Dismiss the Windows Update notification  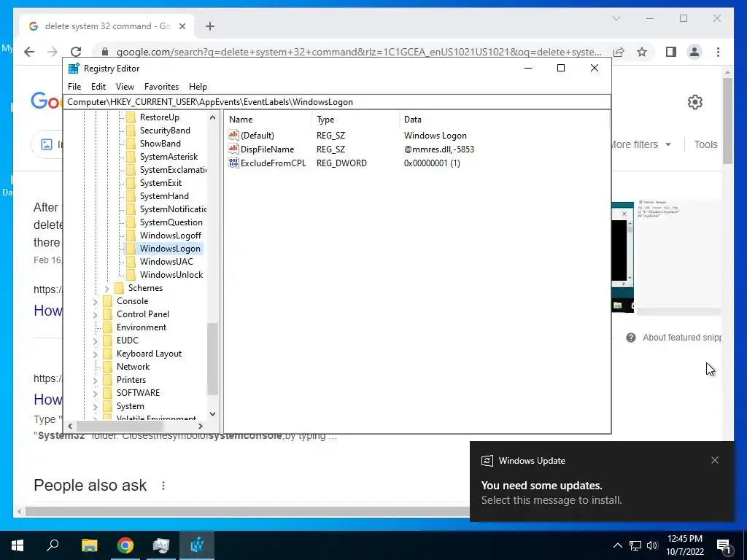coord(715,460)
